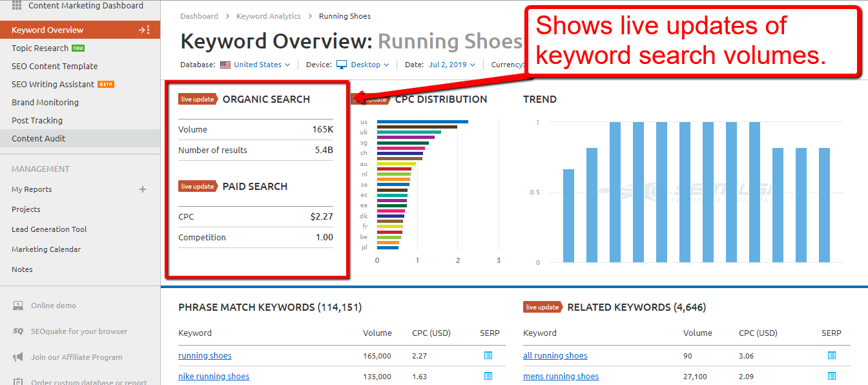This screenshot has width=868, height=385.
Task: Click the live update badge beside Related Keywords
Action: tap(543, 307)
